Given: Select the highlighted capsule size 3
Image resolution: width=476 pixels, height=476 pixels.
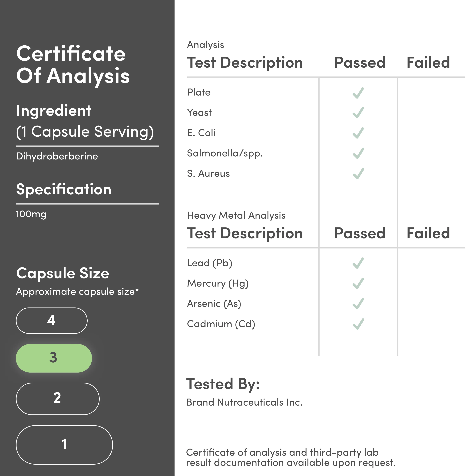Looking at the screenshot, I should tap(54, 358).
